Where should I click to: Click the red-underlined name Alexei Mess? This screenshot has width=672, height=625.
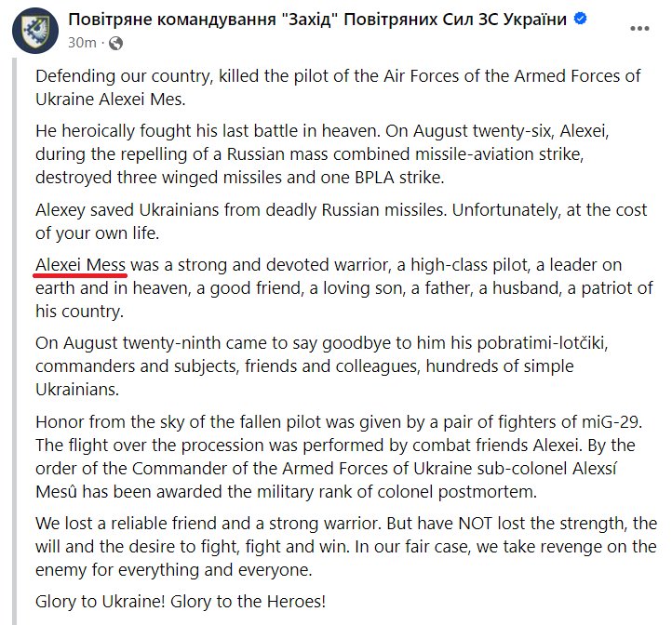point(81,265)
